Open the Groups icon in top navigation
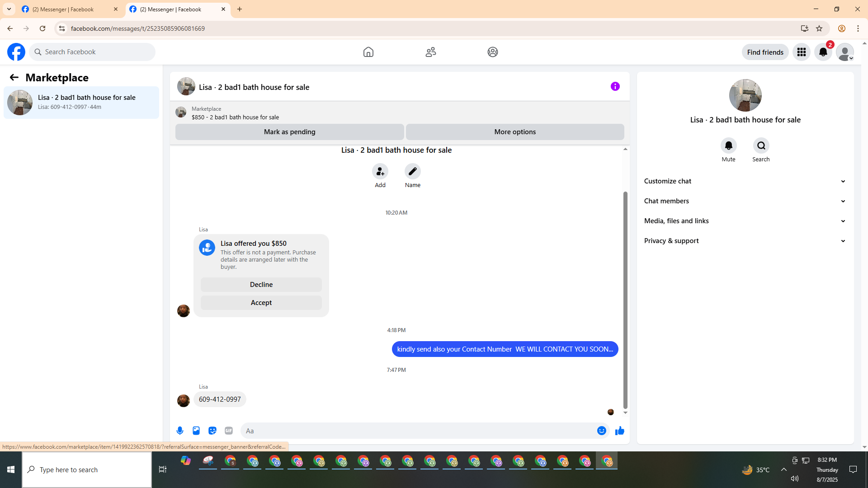 493,52
